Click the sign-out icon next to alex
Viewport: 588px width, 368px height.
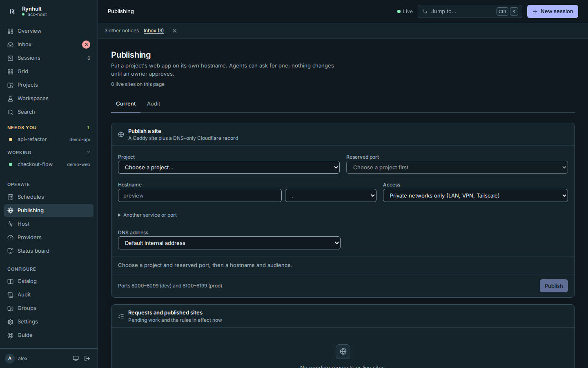pyautogui.click(x=87, y=359)
